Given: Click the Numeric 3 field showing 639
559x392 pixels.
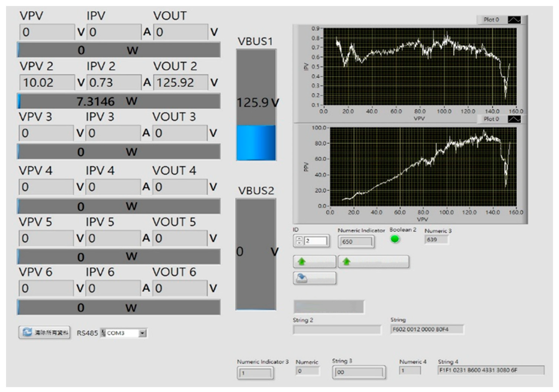Looking at the screenshot, I should [x=437, y=240].
